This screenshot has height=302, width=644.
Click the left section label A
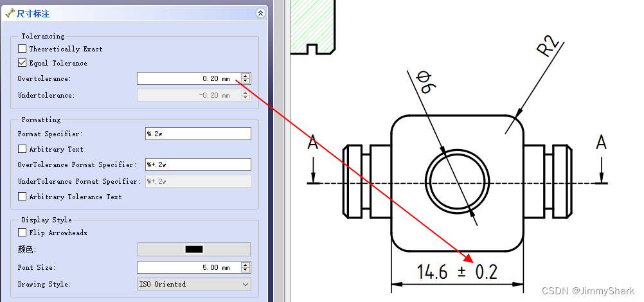tap(313, 143)
